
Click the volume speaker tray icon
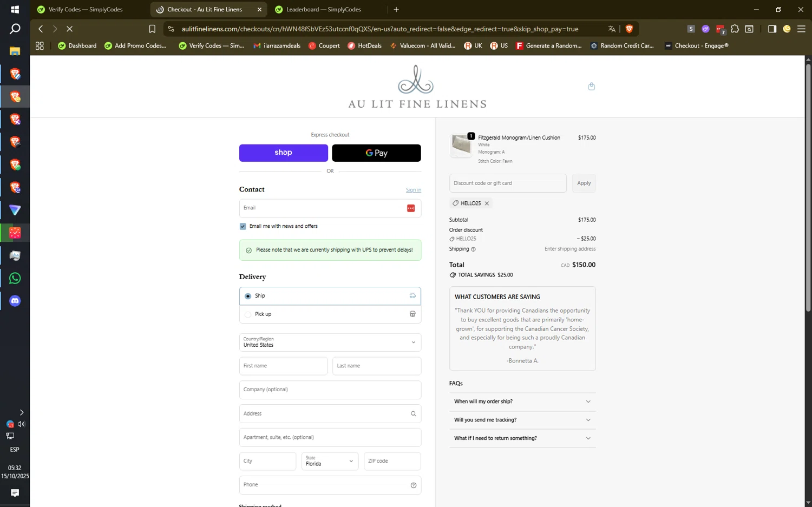click(x=21, y=424)
